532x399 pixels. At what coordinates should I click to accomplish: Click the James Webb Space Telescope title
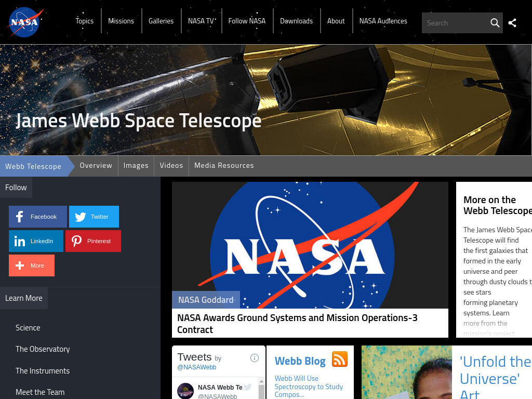click(139, 121)
